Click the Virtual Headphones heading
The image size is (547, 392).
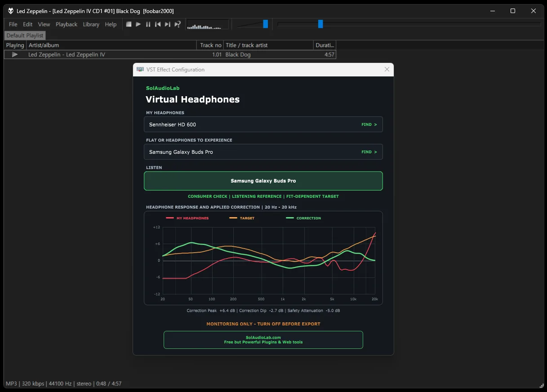[192, 99]
